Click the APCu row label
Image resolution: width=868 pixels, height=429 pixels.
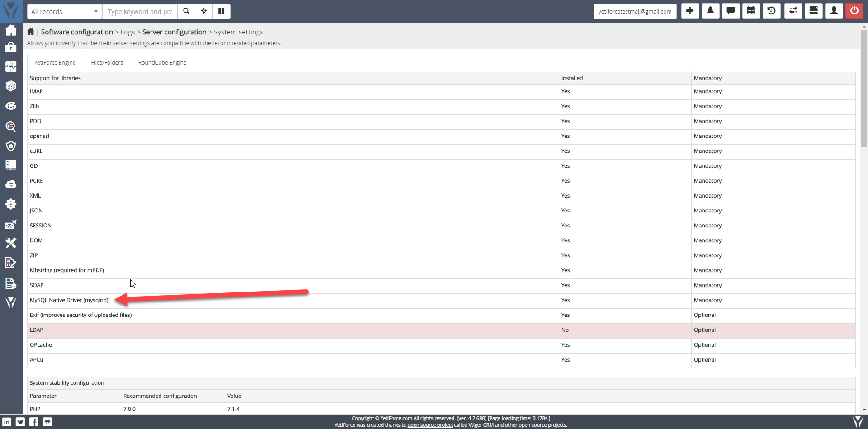(37, 360)
